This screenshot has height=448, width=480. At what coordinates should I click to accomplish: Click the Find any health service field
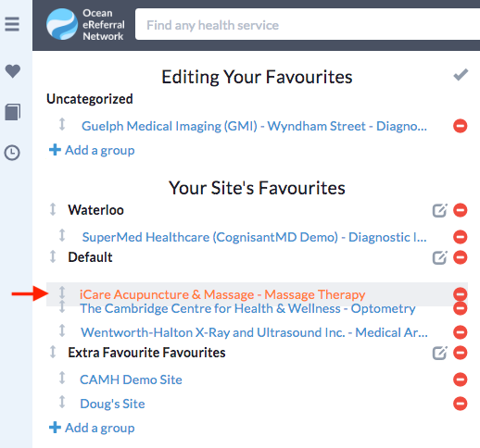tap(308, 25)
